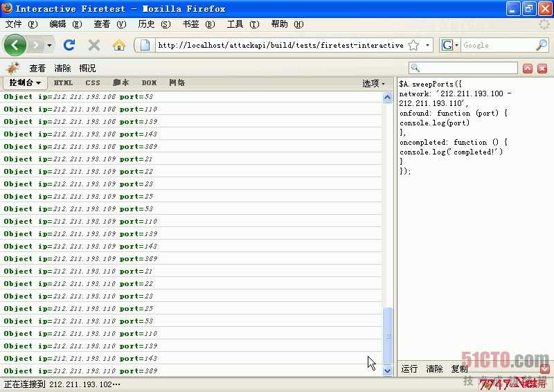Switch to the 脚本 script tab
Image resolution: width=554 pixels, height=392 pixels.
120,82
